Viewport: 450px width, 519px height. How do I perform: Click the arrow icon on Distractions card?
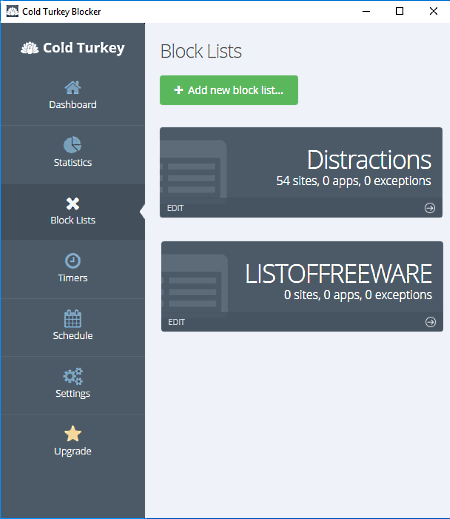[x=430, y=208]
